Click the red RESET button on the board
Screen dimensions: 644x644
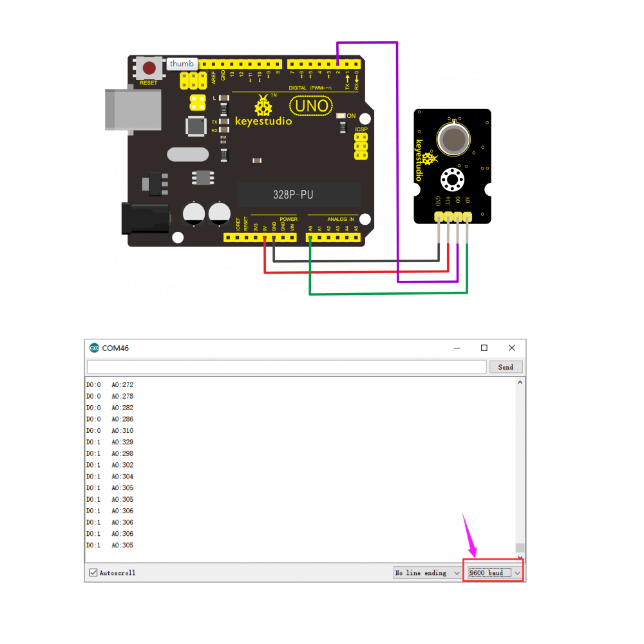coord(149,68)
